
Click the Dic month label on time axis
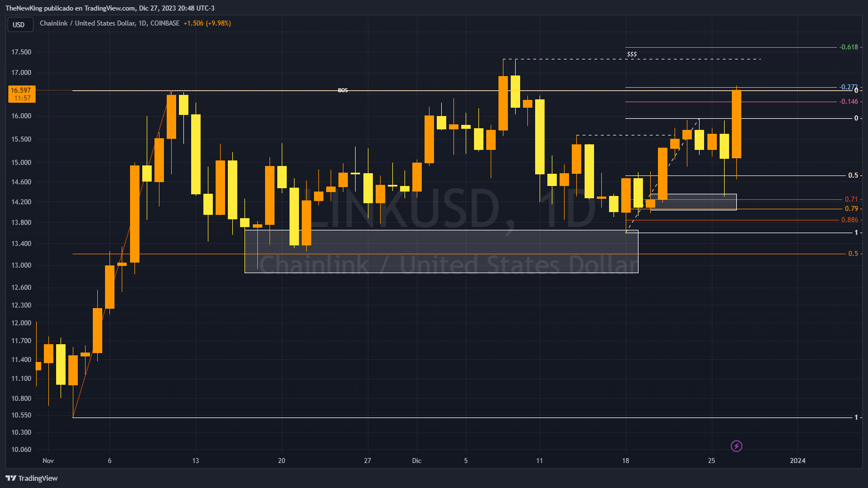417,461
